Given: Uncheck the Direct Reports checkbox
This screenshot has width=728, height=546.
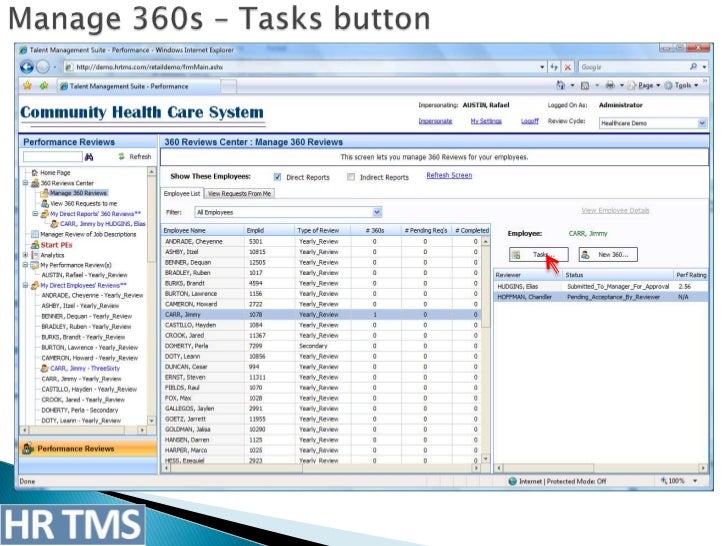Looking at the screenshot, I should 278,177.
